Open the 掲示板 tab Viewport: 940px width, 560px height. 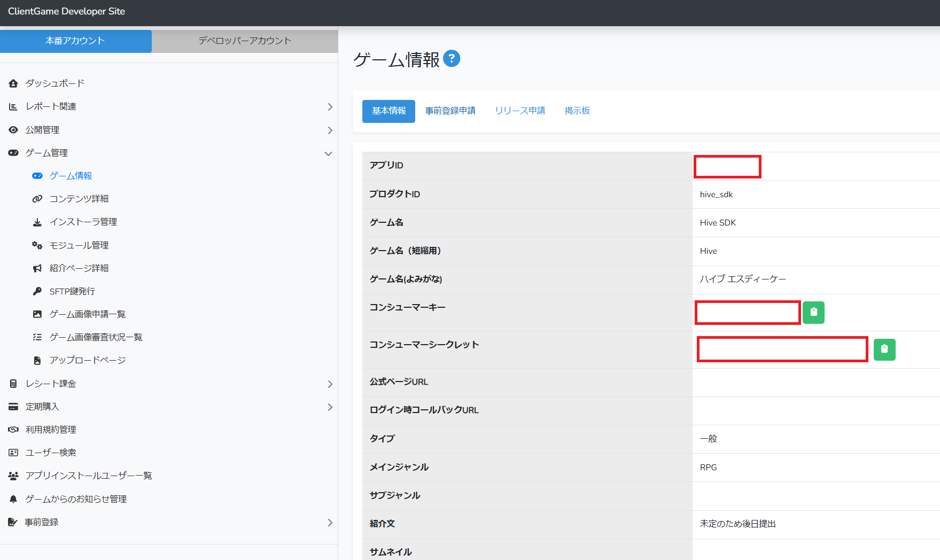pyautogui.click(x=577, y=111)
